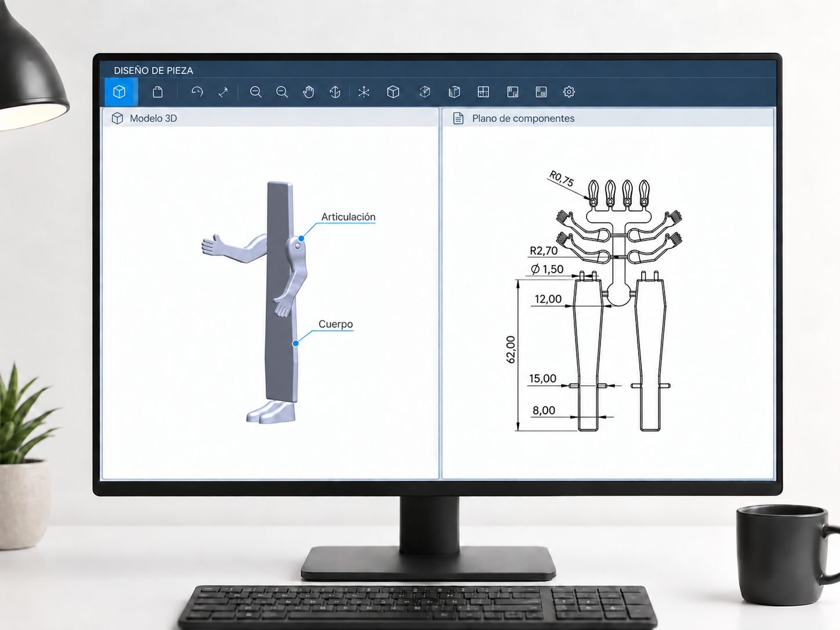The width and height of the screenshot is (840, 630).
Task: Click the blue marker dot on the joint
Action: 301,238
